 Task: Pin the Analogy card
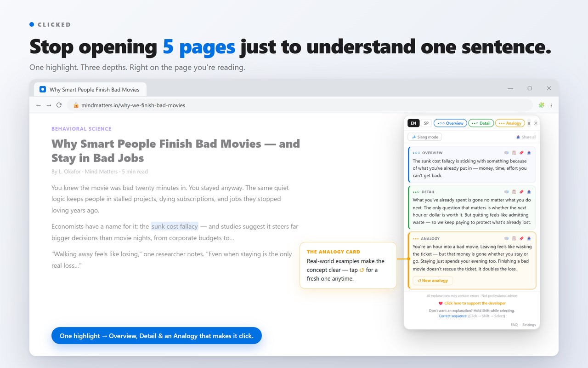pyautogui.click(x=521, y=239)
